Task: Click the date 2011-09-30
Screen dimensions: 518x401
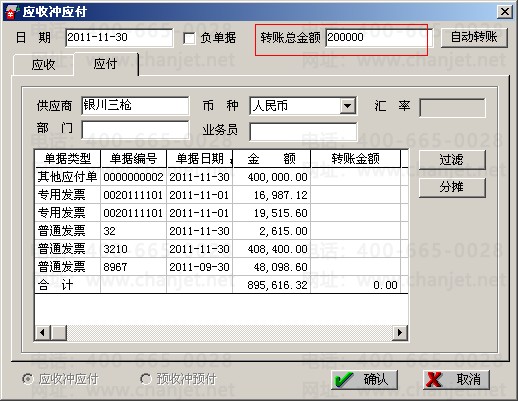Action: click(199, 267)
